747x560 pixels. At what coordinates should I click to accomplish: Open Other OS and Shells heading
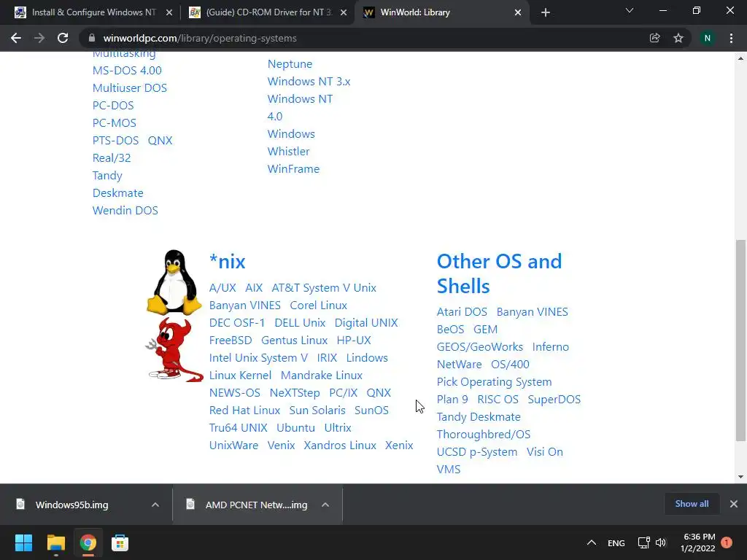click(x=499, y=274)
